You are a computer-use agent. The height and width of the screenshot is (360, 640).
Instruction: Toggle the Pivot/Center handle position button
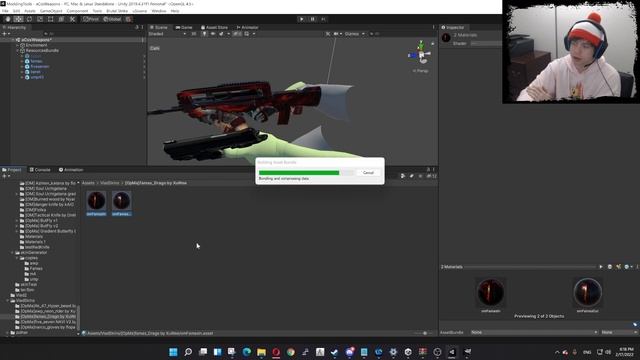pyautogui.click(x=91, y=19)
